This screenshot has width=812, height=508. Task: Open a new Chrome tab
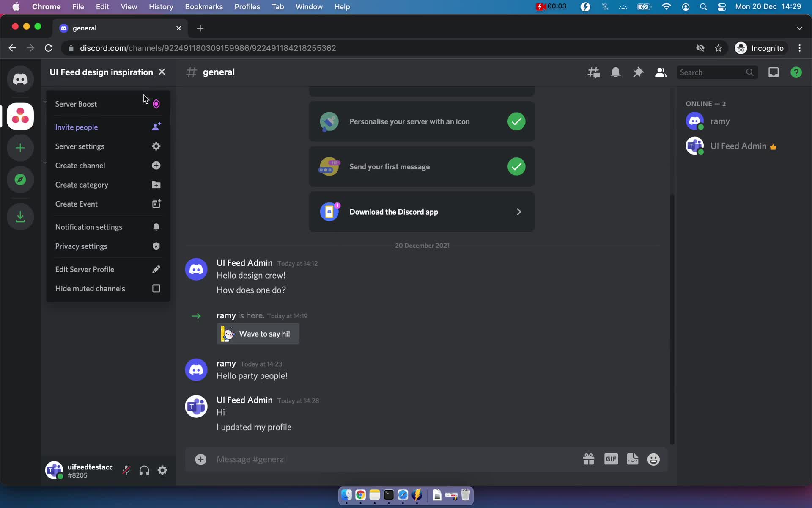pyautogui.click(x=200, y=28)
